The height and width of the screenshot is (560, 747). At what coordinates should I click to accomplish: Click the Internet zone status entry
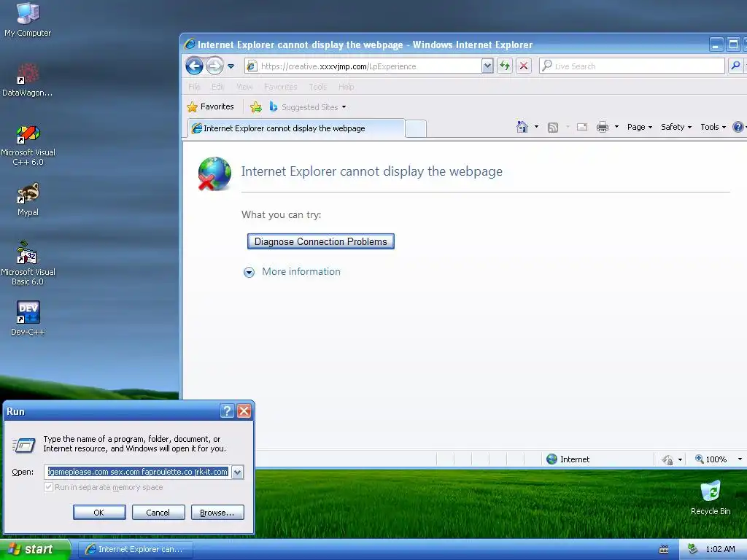(x=568, y=459)
